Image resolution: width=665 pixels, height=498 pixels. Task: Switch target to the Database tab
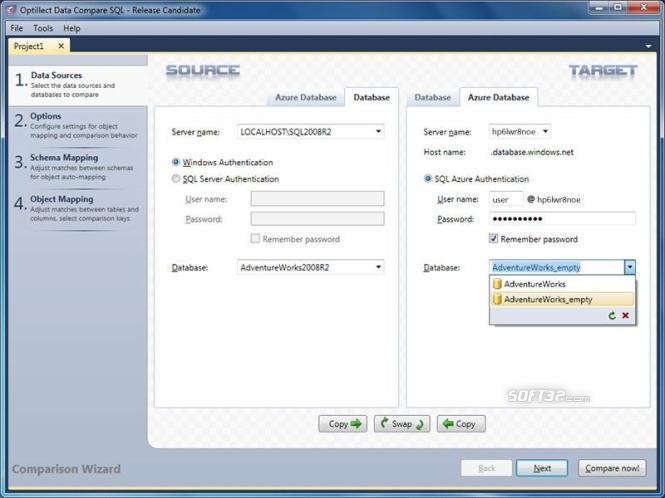point(433,97)
